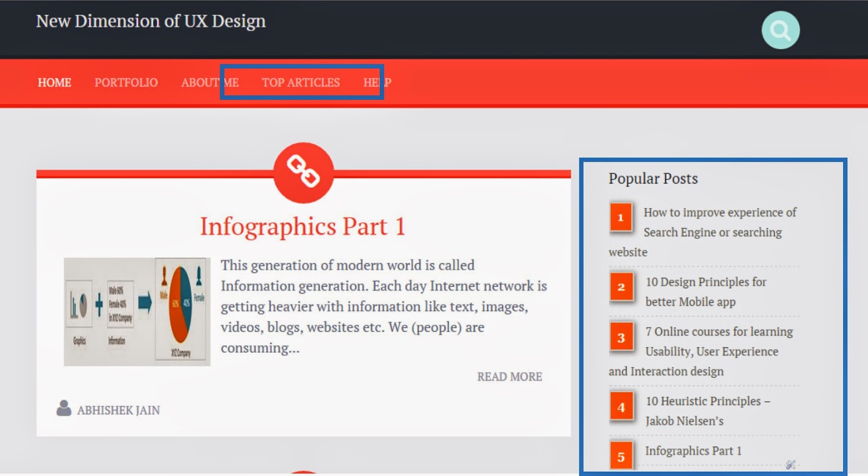The height and width of the screenshot is (476, 868).
Task: Open post about improving Search Engine experience
Action: pos(703,232)
